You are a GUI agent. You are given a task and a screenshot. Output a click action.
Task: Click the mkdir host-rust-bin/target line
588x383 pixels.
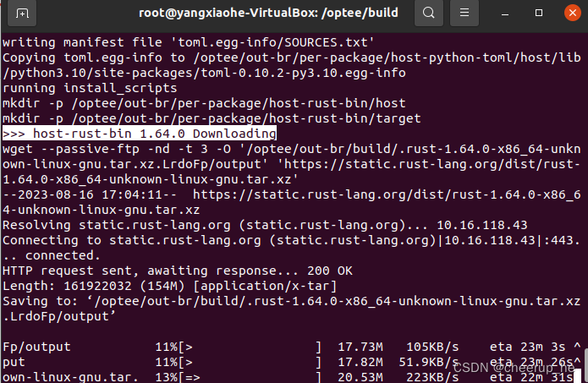tap(212, 118)
